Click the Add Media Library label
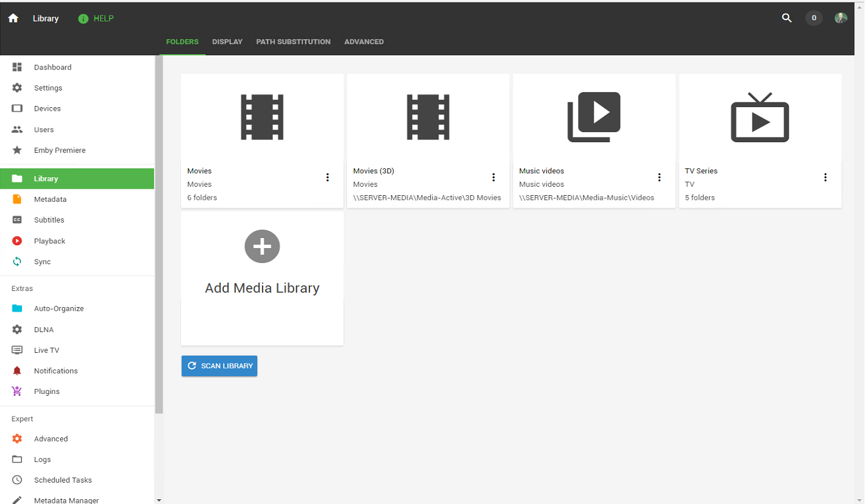 [x=262, y=288]
